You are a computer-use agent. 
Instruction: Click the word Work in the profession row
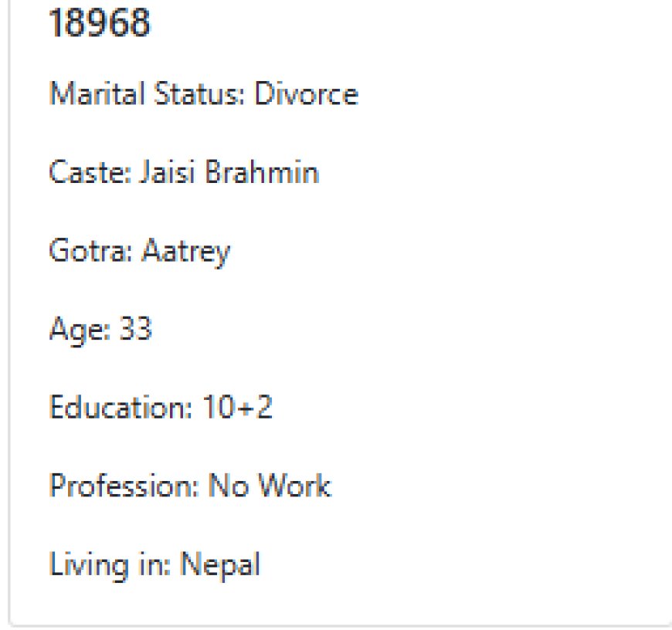[295, 486]
